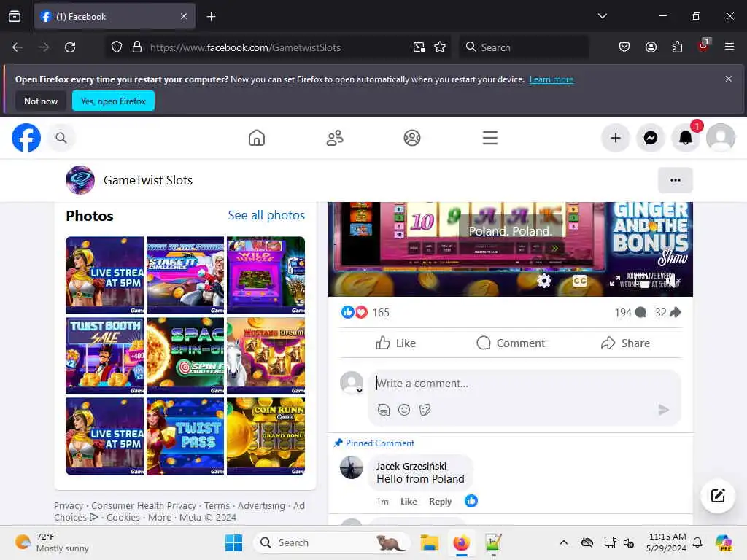Open Twist Pass photo thumbnail
Viewport: 747px width, 560px height.
click(185, 436)
